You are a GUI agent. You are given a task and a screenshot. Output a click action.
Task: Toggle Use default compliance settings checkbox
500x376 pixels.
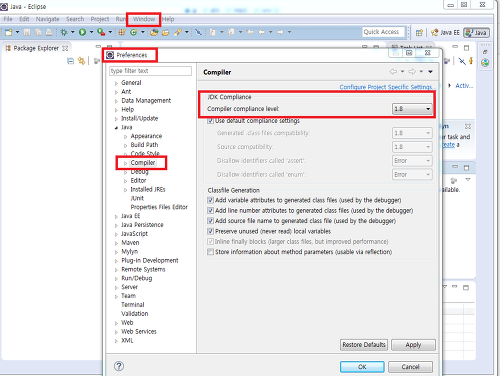pyautogui.click(x=210, y=121)
